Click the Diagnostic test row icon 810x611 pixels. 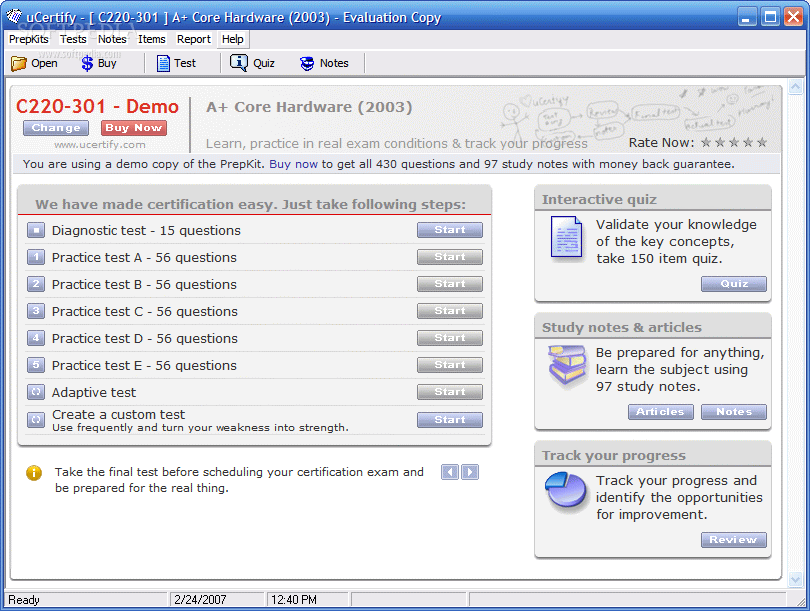click(x=36, y=230)
